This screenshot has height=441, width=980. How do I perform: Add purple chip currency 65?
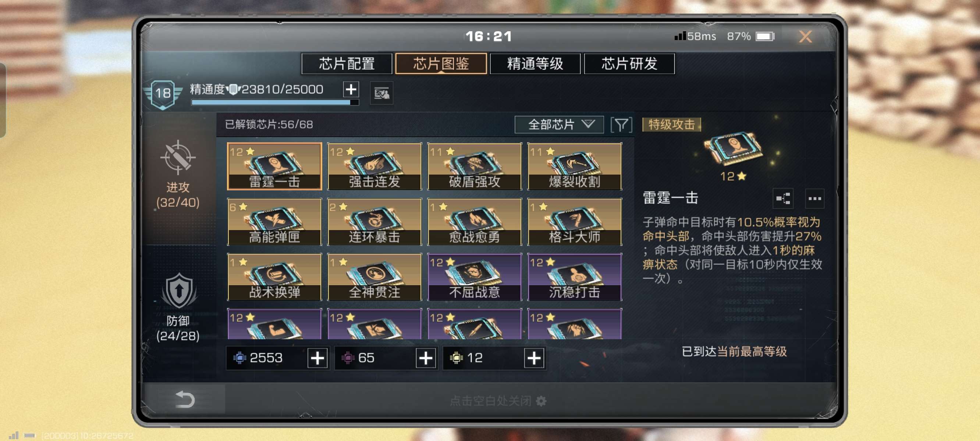click(x=426, y=358)
